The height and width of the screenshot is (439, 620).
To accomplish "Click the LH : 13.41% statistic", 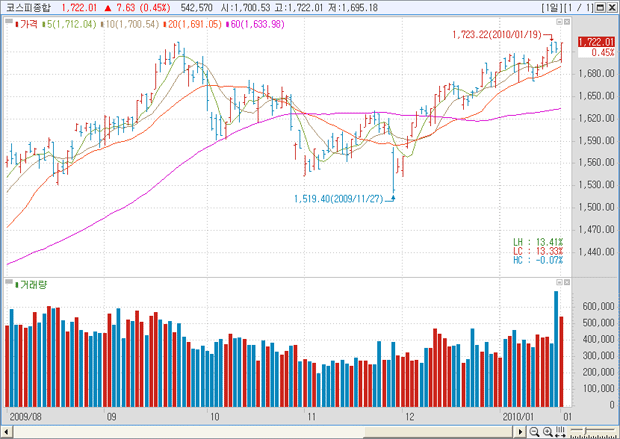I will coord(538,242).
